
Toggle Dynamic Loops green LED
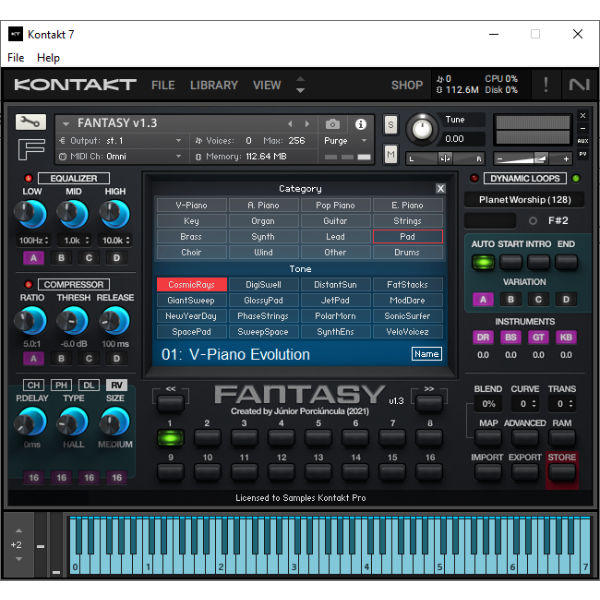[x=576, y=178]
